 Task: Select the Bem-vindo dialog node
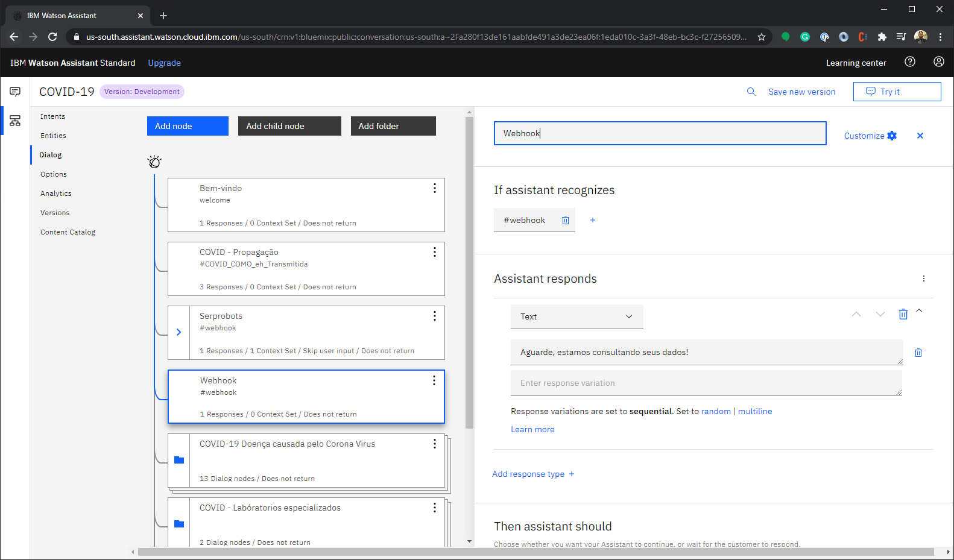pos(306,205)
